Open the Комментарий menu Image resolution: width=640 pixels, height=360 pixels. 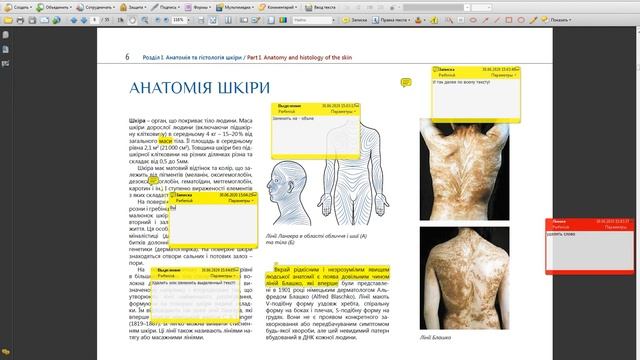click(x=278, y=7)
